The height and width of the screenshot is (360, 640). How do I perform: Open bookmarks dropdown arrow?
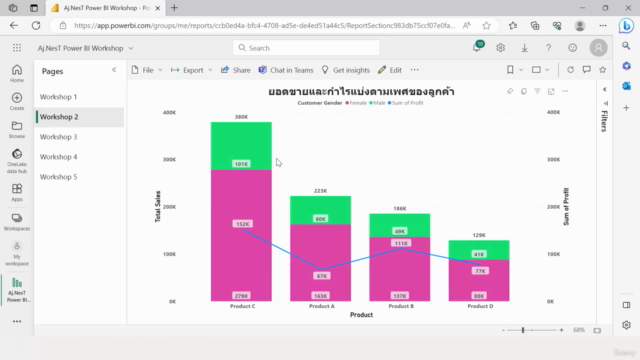coord(521,70)
